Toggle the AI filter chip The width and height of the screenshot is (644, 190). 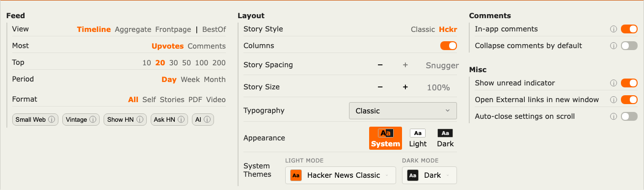click(x=203, y=119)
